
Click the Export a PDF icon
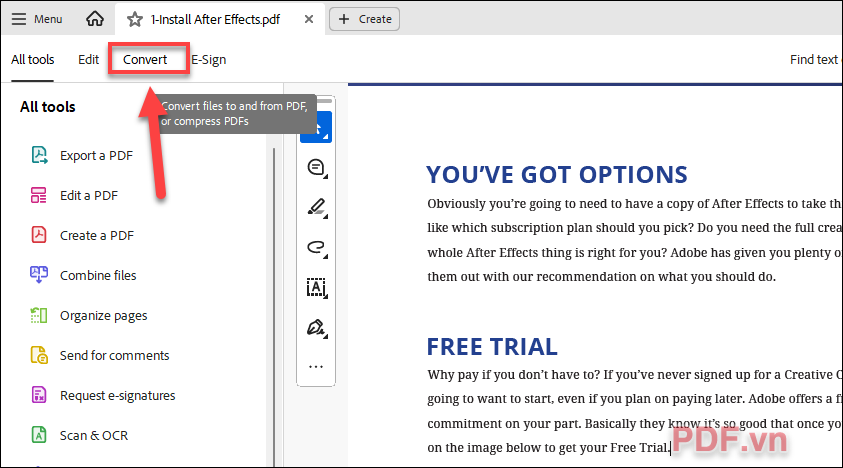39,155
